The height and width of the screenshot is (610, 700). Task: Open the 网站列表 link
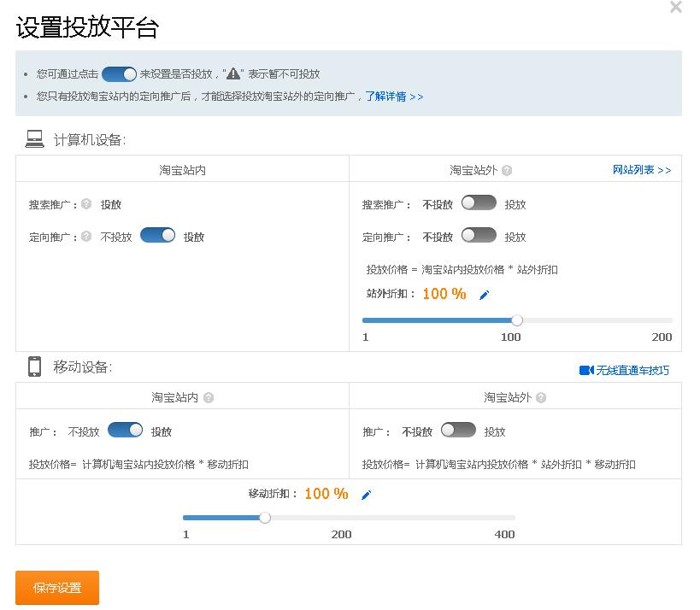(x=642, y=169)
